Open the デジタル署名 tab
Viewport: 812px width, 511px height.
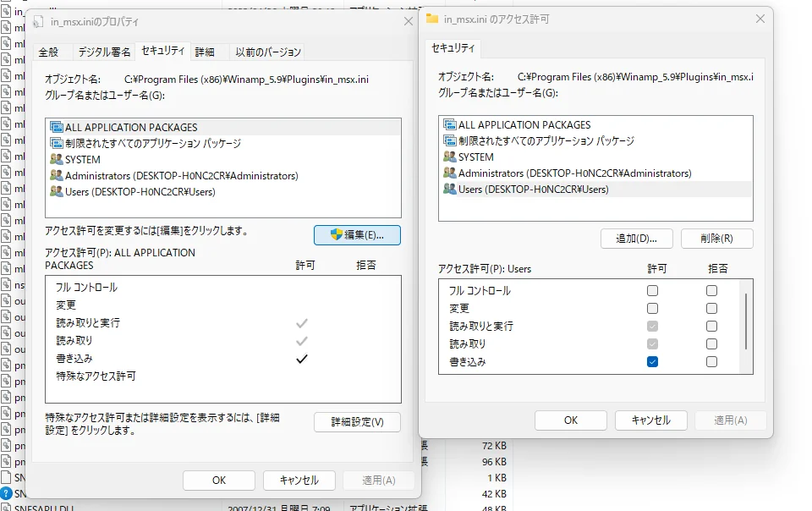(x=104, y=52)
